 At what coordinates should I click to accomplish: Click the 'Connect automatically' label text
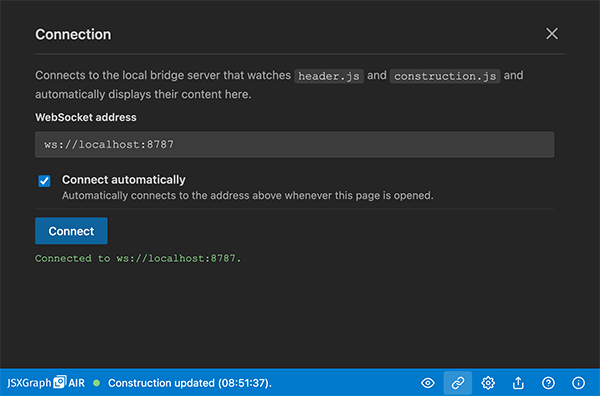coord(124,179)
